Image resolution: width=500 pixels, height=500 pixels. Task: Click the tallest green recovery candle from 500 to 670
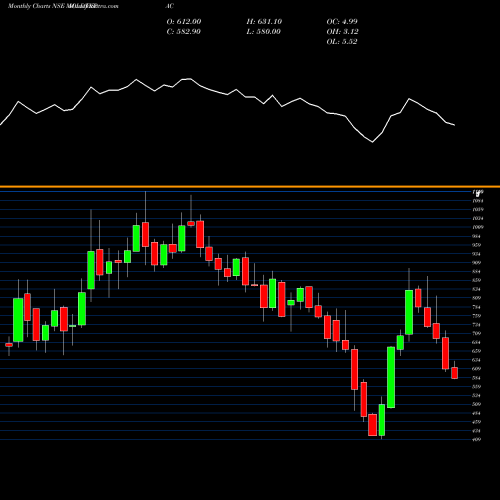[391, 377]
